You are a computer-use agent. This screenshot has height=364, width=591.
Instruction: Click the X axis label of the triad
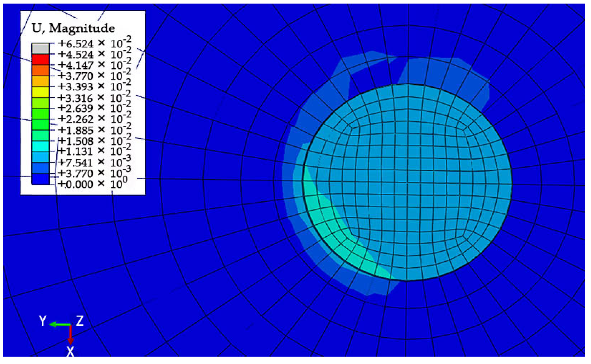[x=70, y=351]
